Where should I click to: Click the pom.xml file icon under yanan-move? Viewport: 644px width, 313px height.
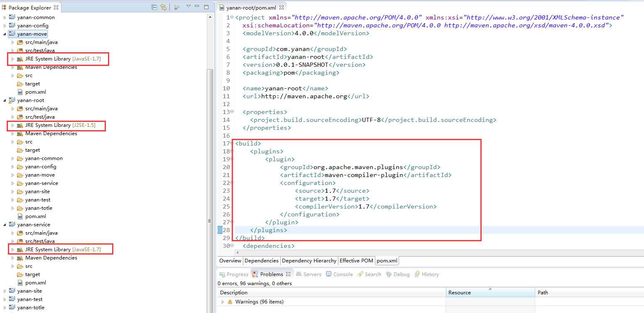20,92
